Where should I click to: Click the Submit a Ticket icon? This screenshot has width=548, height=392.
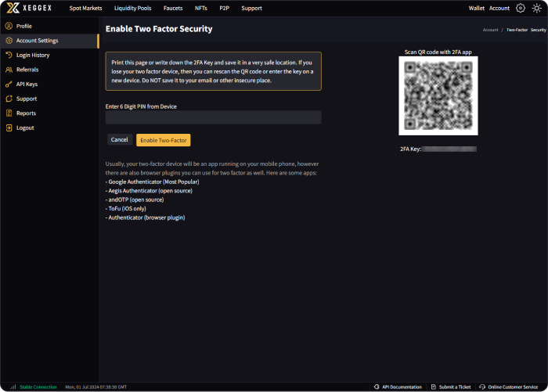[x=434, y=387]
